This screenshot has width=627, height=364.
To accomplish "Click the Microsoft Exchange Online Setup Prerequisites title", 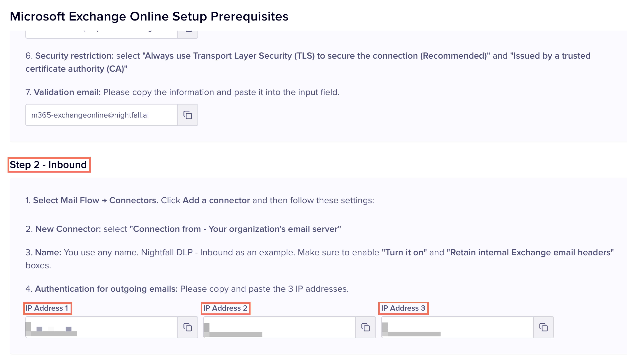I will 149,16.
